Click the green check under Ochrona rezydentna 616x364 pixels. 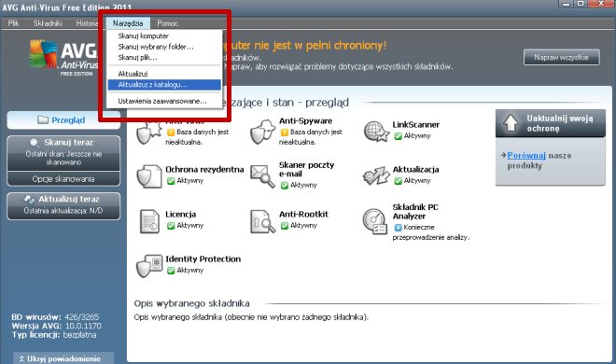coord(171,181)
